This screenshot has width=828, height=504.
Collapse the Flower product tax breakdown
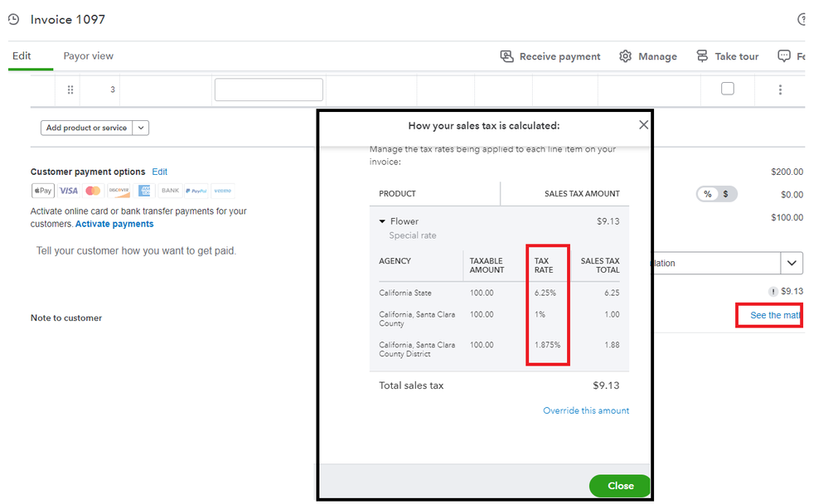point(382,221)
